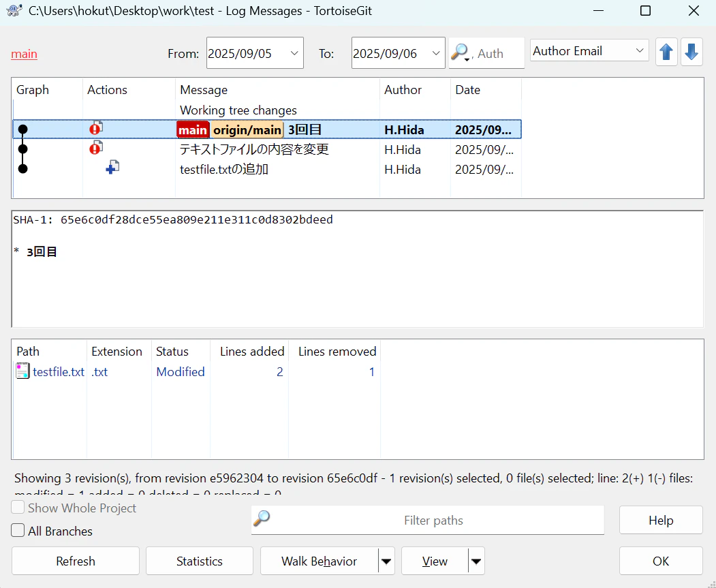Click the Extension column header
Image resolution: width=716 pixels, height=588 pixels.
click(x=119, y=352)
